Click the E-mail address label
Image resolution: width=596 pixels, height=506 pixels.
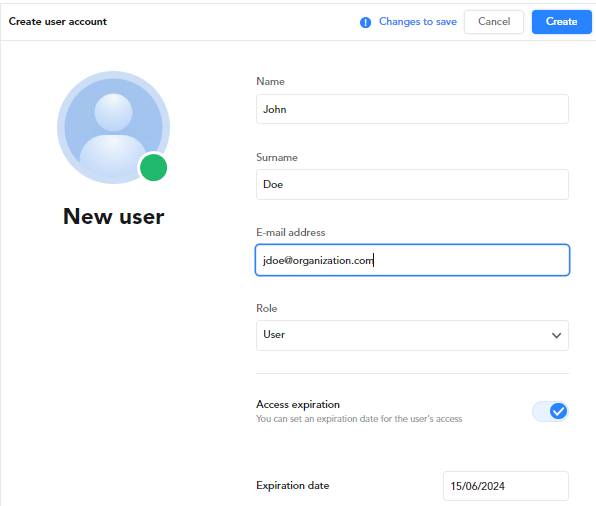290,232
